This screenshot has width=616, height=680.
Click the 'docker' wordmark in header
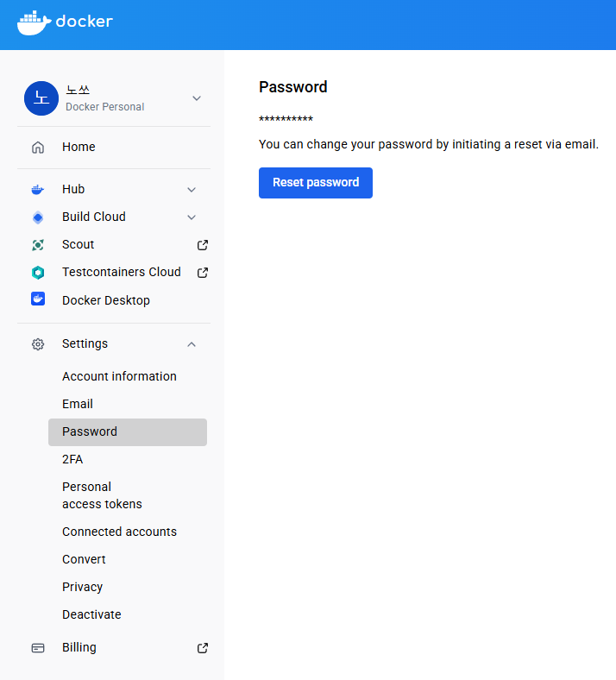tap(85, 22)
